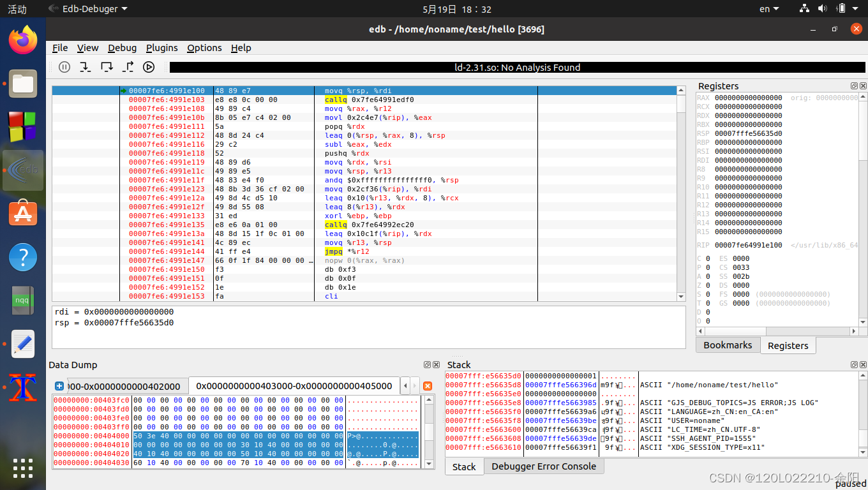Open the Plugins menu

pos(161,48)
